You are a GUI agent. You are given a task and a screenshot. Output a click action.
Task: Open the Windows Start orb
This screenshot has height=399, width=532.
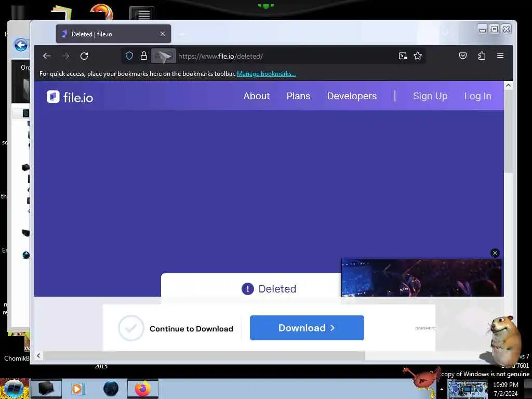14,389
